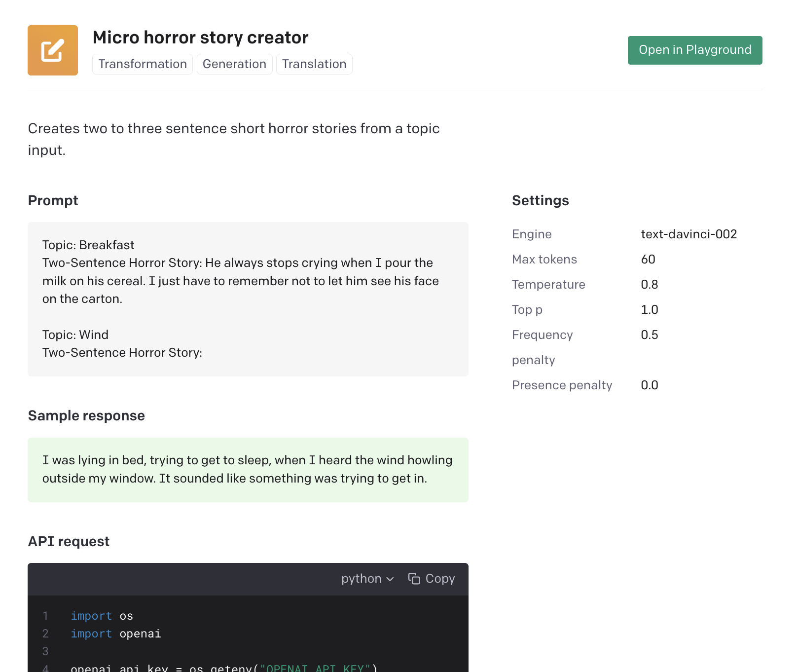Click the Settings heading
Screen dimensions: 797x672
coord(541,200)
